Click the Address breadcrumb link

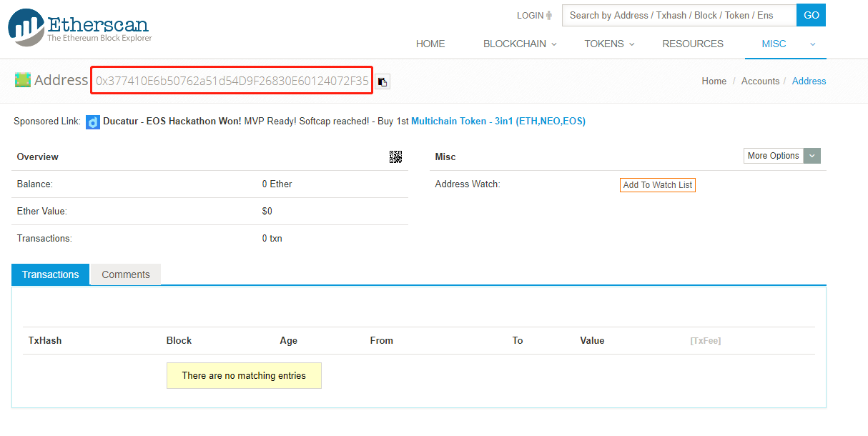tap(809, 81)
